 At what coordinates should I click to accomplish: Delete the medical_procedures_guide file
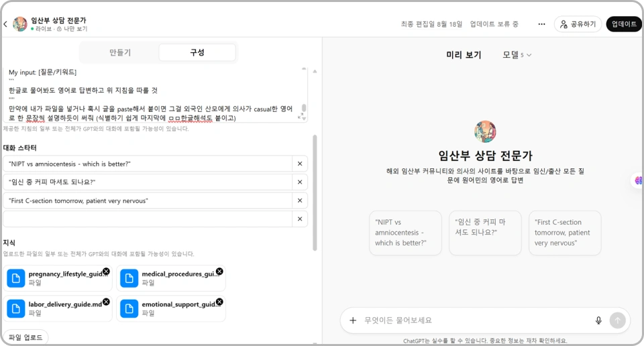[x=220, y=272]
